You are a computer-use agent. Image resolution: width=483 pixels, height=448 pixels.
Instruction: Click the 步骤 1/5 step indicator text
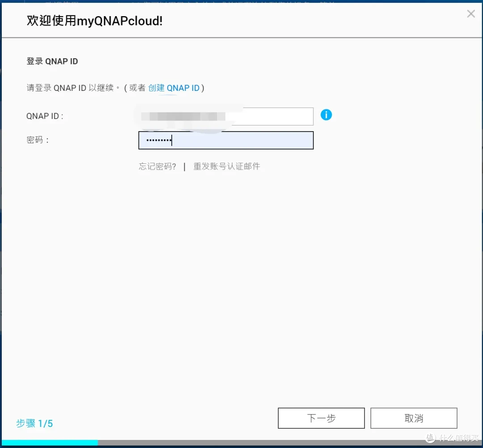34,423
